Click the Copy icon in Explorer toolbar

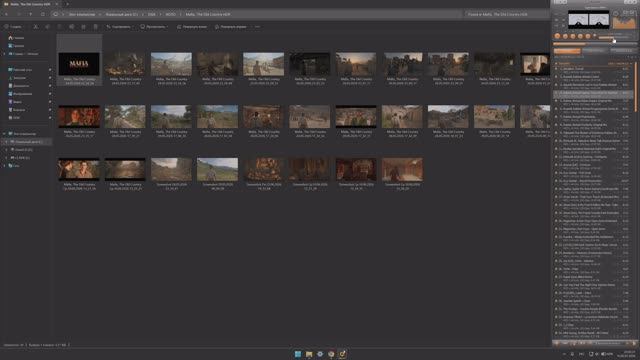(x=48, y=27)
